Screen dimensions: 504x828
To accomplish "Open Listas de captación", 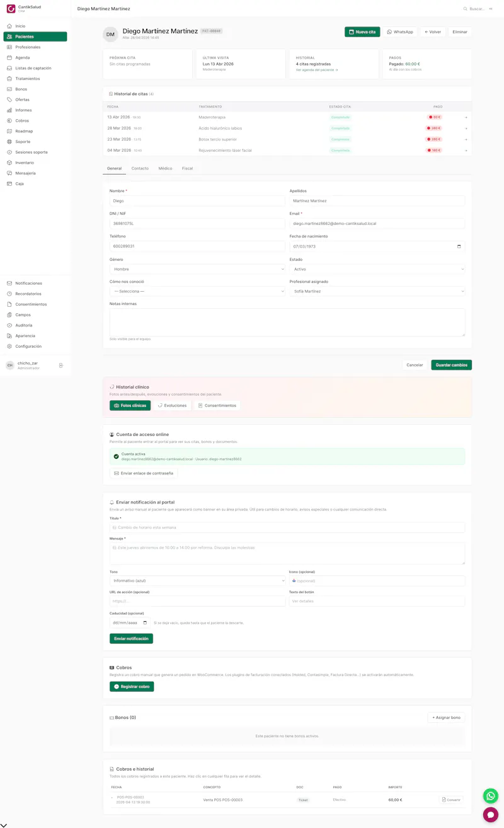I will click(x=35, y=68).
